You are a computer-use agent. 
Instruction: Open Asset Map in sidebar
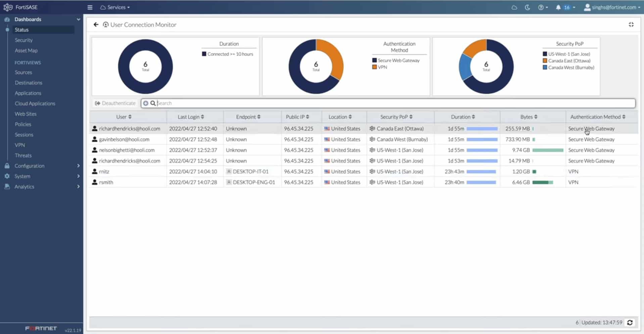(26, 50)
